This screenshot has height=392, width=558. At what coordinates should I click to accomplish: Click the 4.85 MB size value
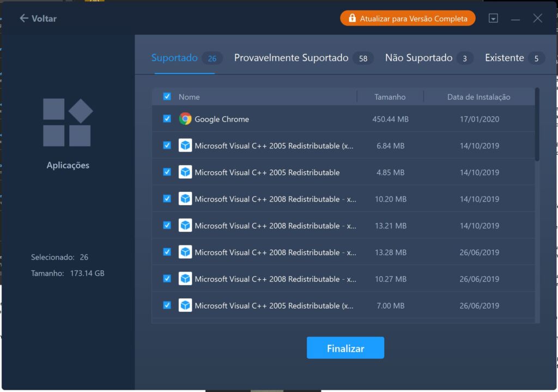point(390,172)
